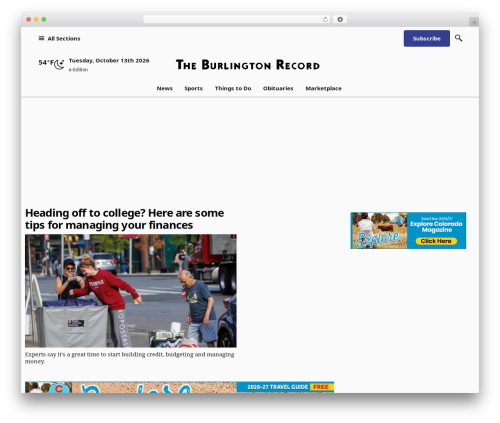Click the 54°F temperature reading

point(46,62)
